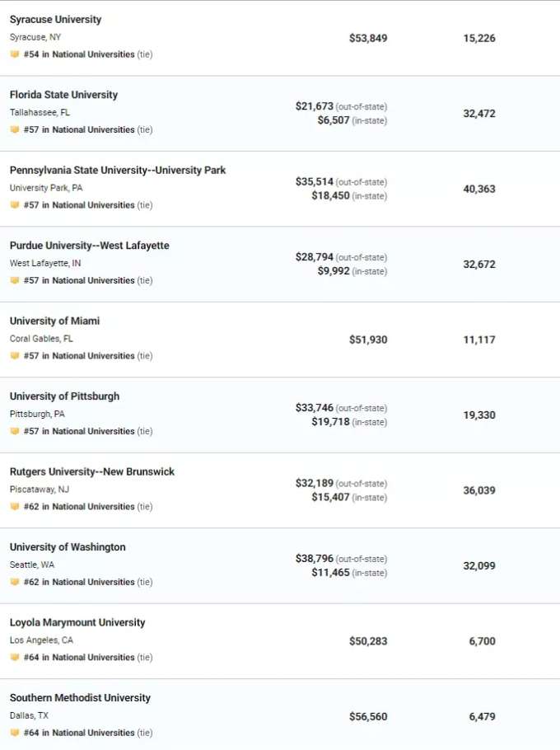Click Syracuse's $53,849 tuition figure

[x=368, y=38]
